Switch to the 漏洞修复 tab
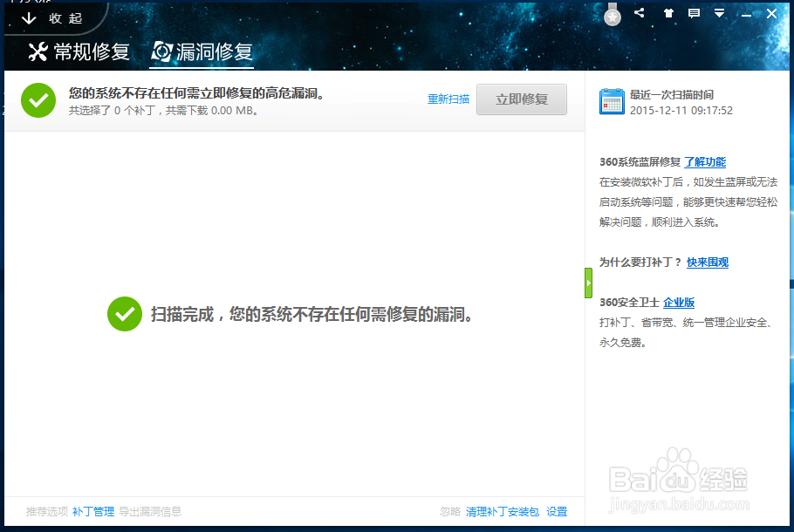794x532 pixels. pyautogui.click(x=202, y=51)
